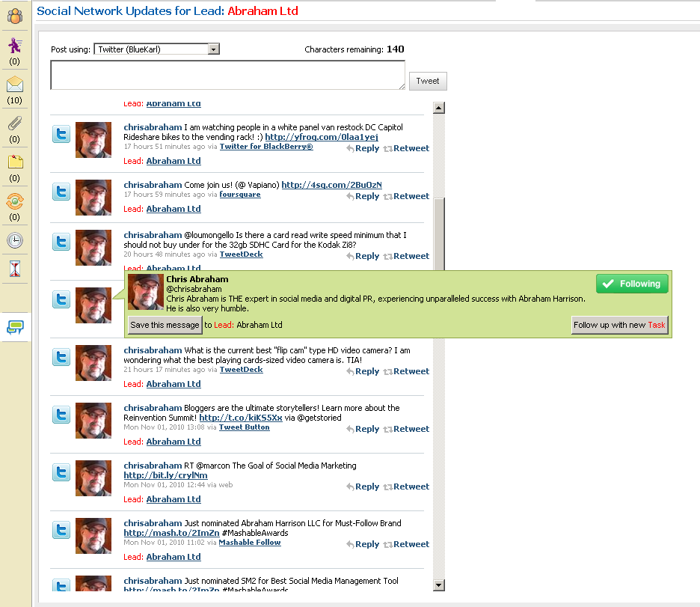Retweet the white panel van tweet
700x607 pixels.
[406, 148]
